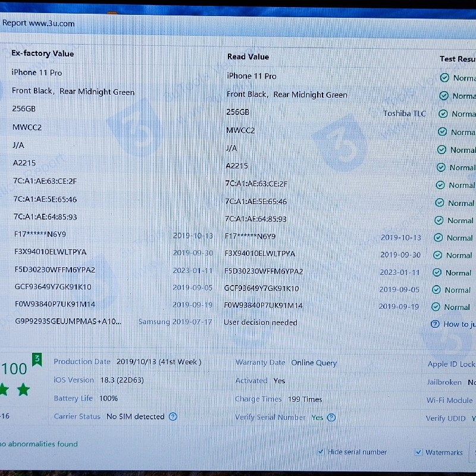Click the Normal checkmark for F17******N6Y9 row
476x476 pixels.
coord(438,237)
